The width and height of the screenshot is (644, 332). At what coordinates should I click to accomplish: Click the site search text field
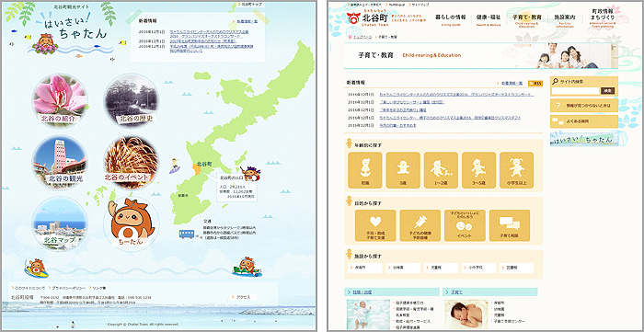[575, 91]
